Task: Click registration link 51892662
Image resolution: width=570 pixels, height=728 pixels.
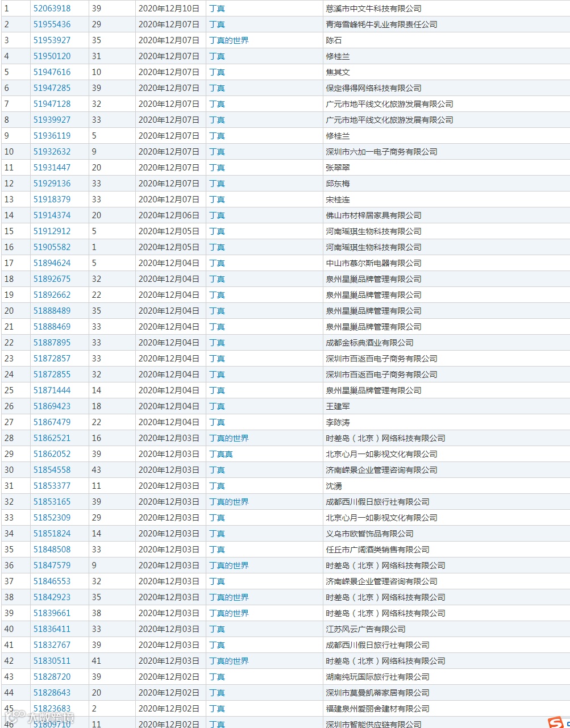Action: click(x=52, y=295)
